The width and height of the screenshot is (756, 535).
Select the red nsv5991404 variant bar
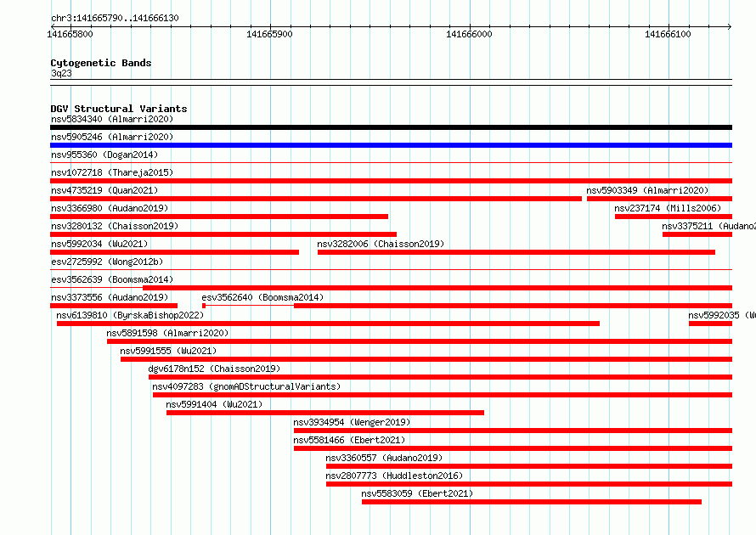[x=325, y=413]
